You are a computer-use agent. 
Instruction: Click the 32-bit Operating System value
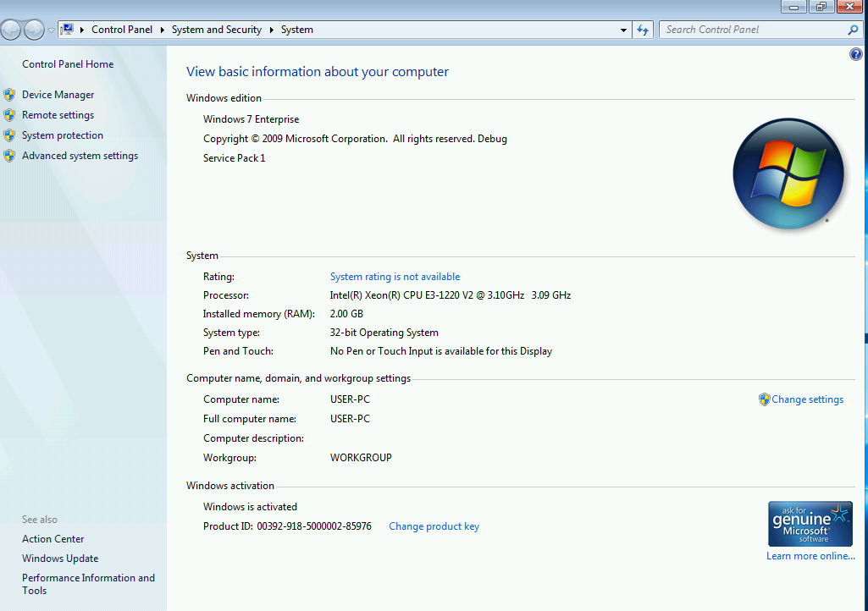click(384, 333)
